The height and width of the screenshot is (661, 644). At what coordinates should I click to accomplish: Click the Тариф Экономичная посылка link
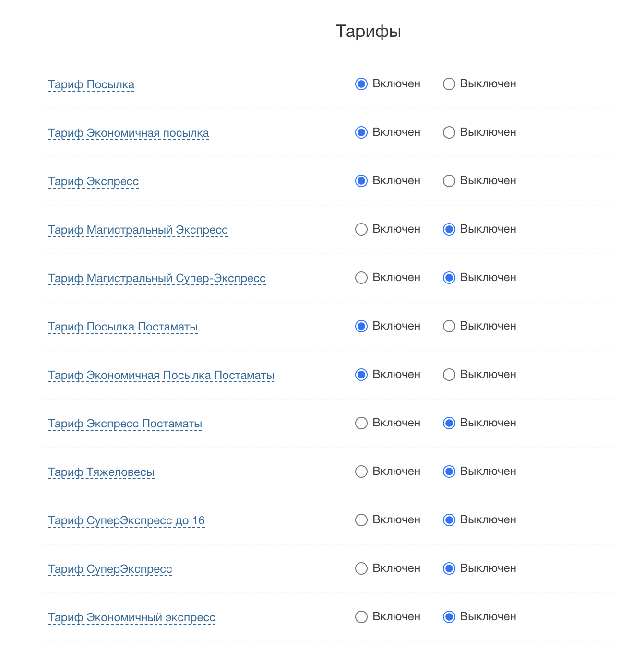coord(128,133)
